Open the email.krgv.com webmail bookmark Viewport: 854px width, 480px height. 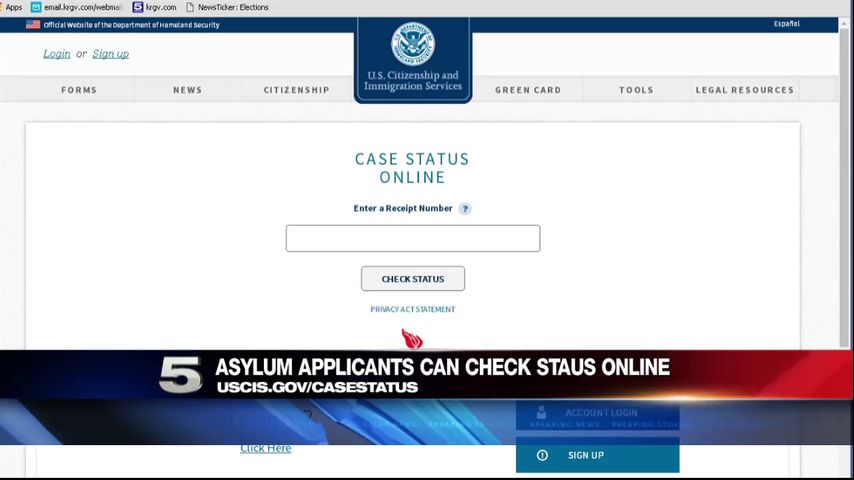[x=76, y=8]
